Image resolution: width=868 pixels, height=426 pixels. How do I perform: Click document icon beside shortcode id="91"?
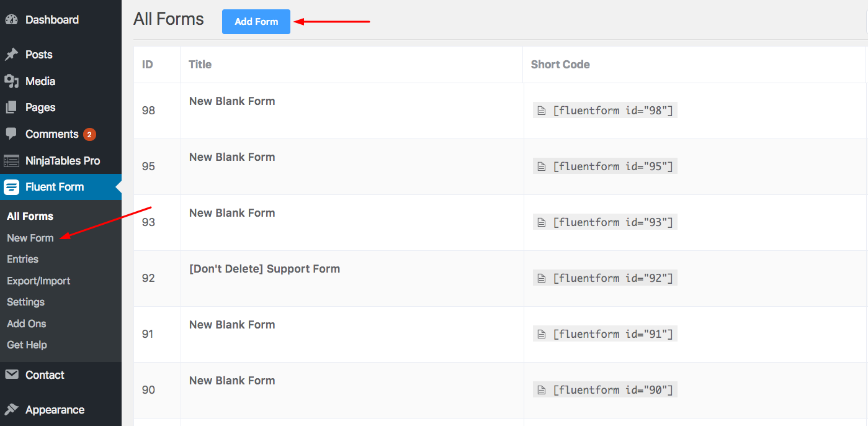[542, 334]
